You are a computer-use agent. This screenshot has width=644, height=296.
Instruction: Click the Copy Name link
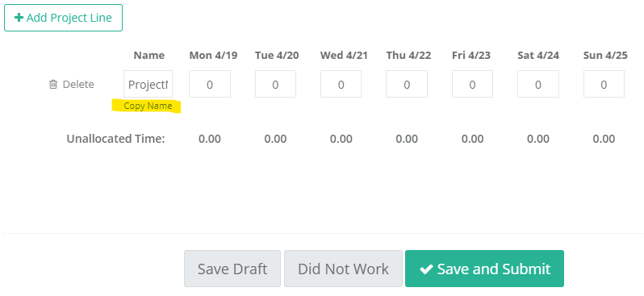tap(148, 106)
